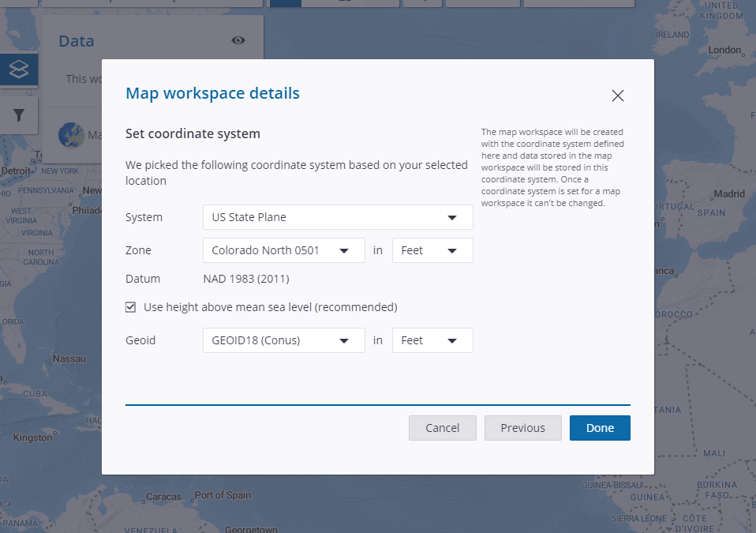Open the System dropdown showing US State Plane

pyautogui.click(x=338, y=217)
